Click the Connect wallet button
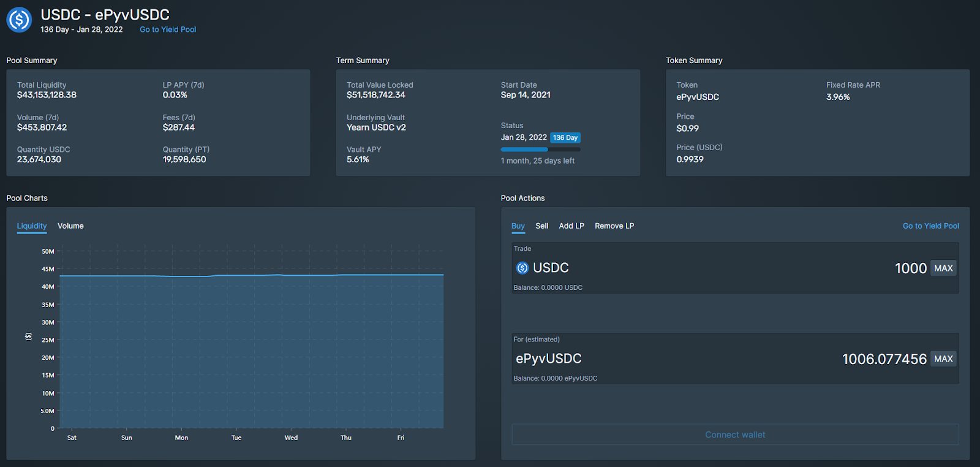Screen dimensions: 980x467 [735, 435]
